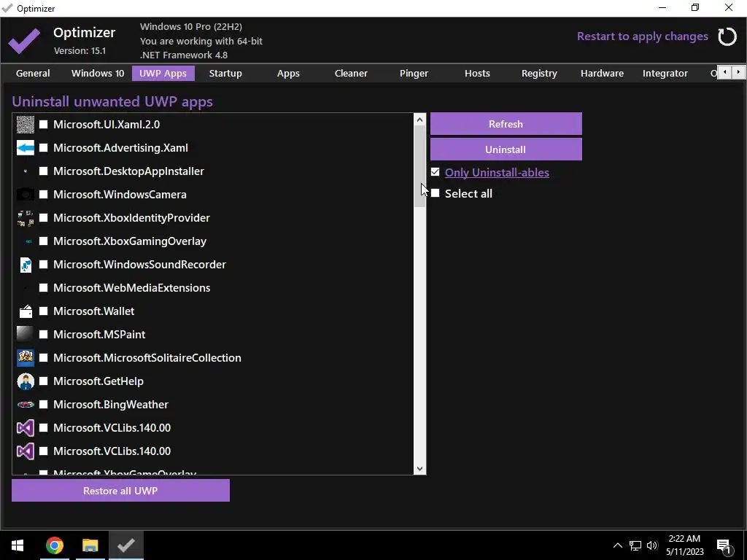Click the Microsoft.UI.Xaml.2.0 app icon
The image size is (747, 560).
point(26,125)
